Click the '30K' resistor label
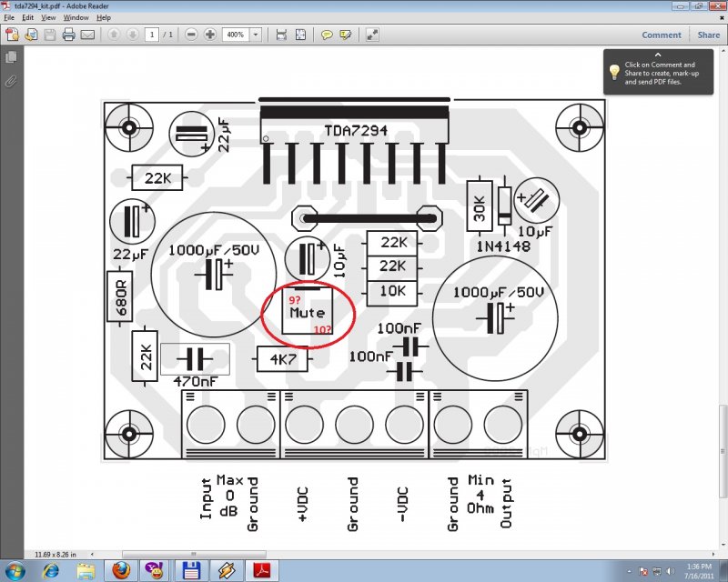This screenshot has height=582, width=728. (x=480, y=208)
